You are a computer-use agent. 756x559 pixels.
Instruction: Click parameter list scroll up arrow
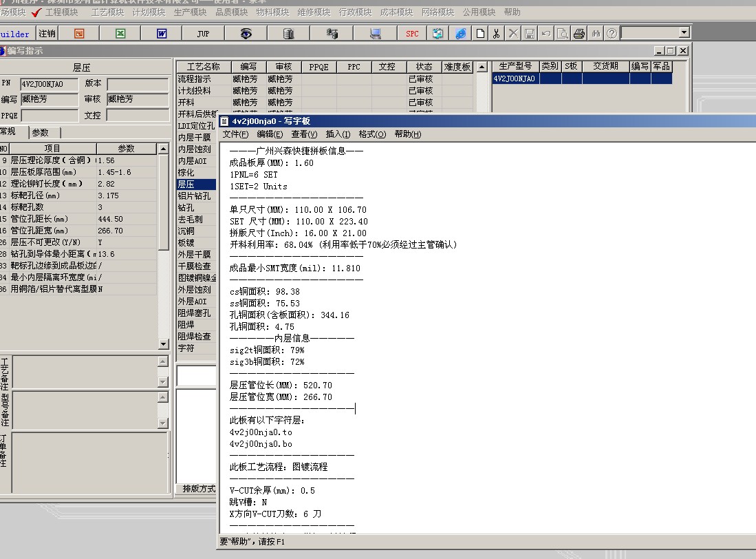click(164, 149)
